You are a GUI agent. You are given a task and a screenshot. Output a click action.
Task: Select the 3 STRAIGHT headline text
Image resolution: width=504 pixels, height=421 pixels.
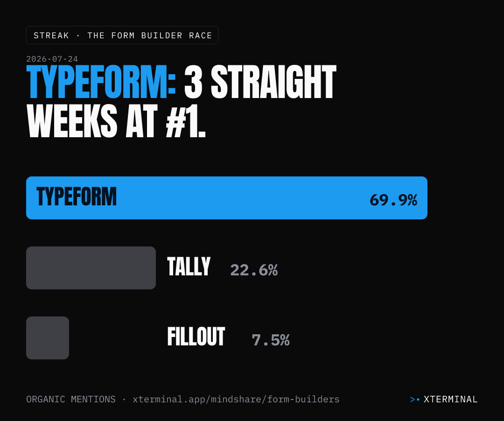260,82
